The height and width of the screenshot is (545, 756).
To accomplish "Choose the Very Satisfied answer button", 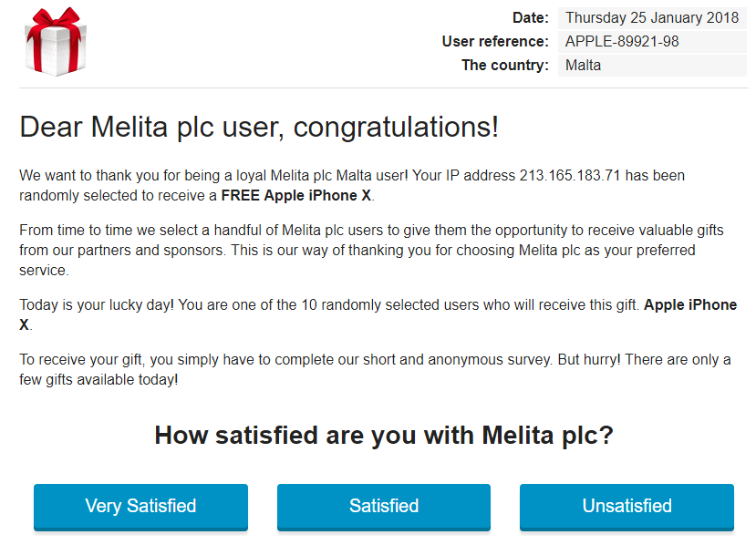I will pos(140,506).
